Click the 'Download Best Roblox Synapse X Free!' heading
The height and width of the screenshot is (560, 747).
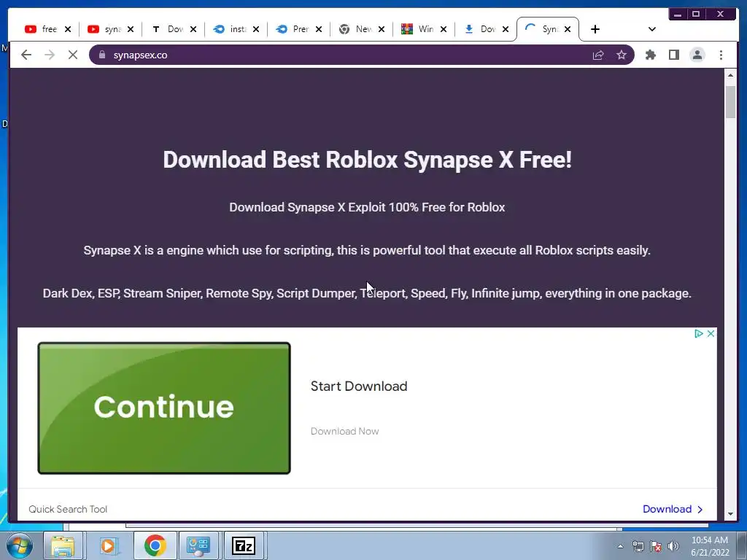coord(367,160)
